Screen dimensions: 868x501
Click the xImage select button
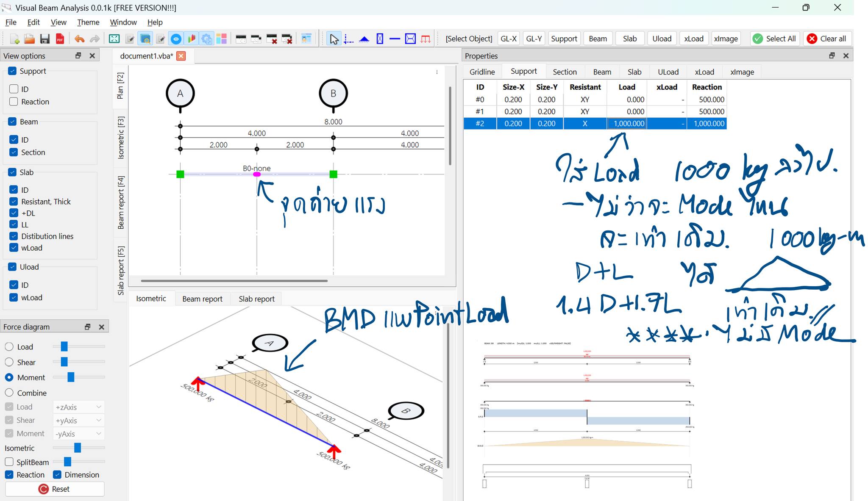tap(726, 39)
